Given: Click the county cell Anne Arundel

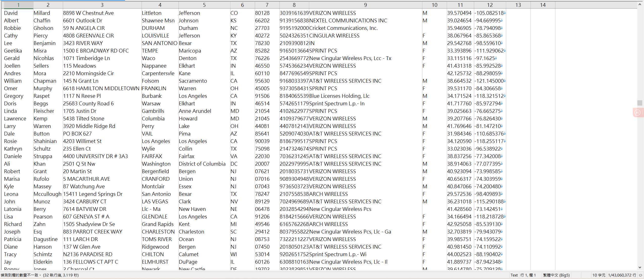Looking at the screenshot, I should pyautogui.click(x=195, y=111).
